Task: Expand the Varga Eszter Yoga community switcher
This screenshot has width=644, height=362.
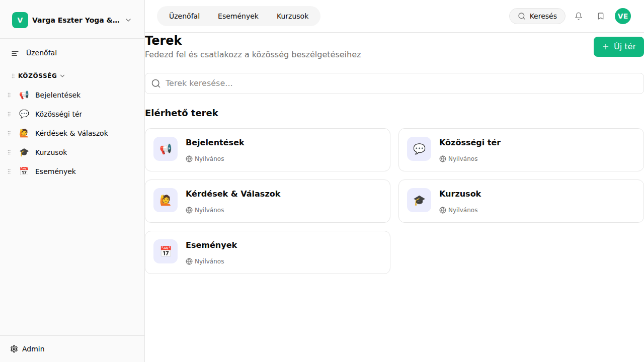Action: point(128,20)
